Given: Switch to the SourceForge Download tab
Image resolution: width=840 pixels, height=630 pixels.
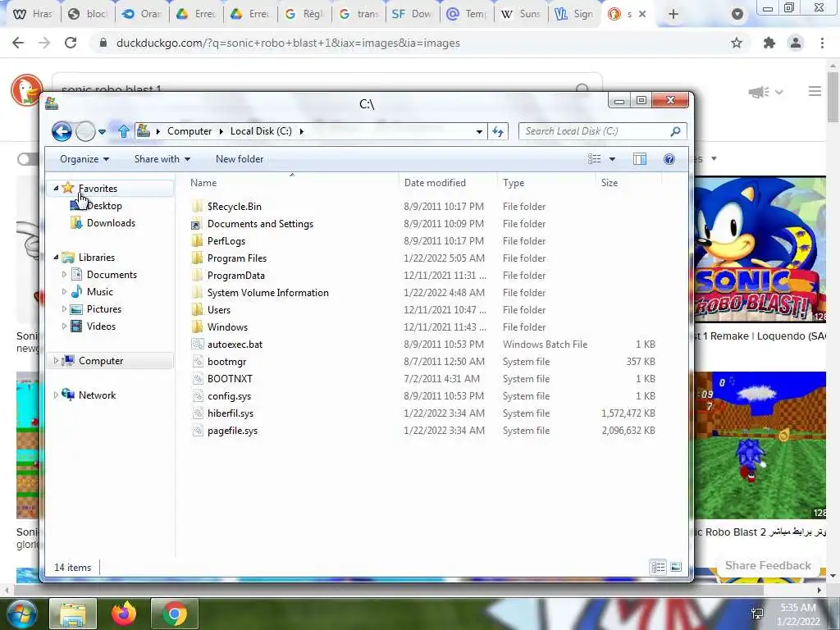Looking at the screenshot, I should tap(412, 14).
